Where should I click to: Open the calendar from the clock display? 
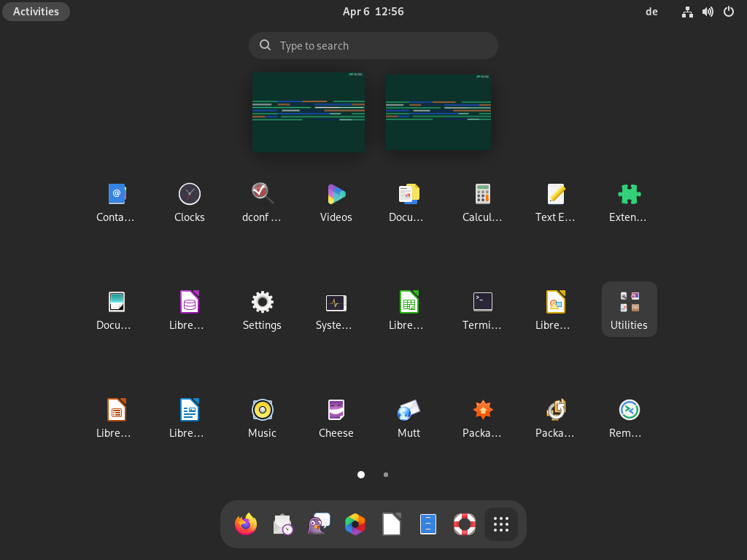(x=373, y=12)
